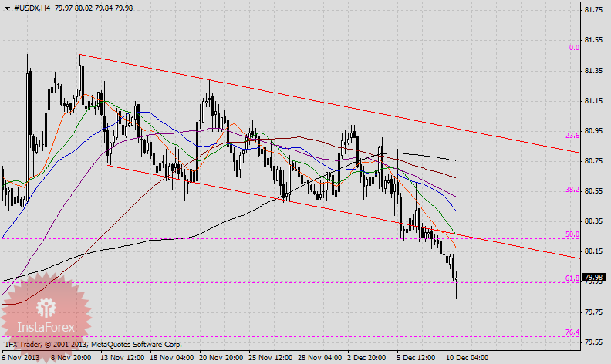Select the 38.2 Fibonacci level label

572,190
